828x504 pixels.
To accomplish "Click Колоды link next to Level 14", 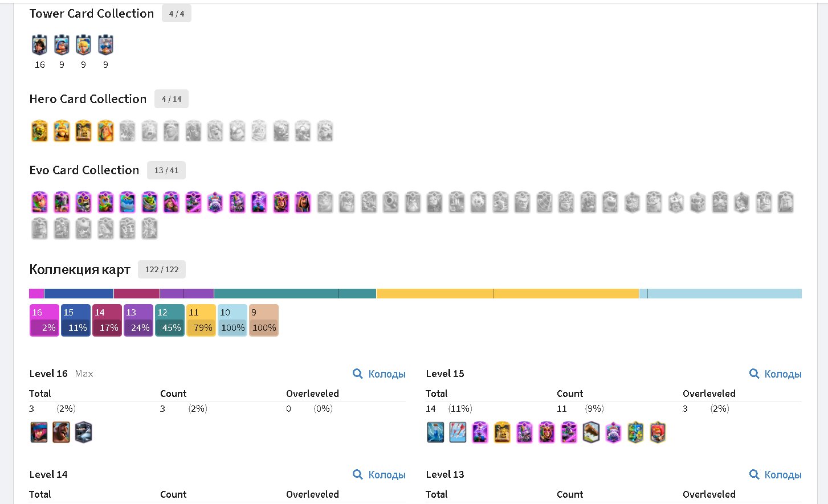I will click(379, 475).
